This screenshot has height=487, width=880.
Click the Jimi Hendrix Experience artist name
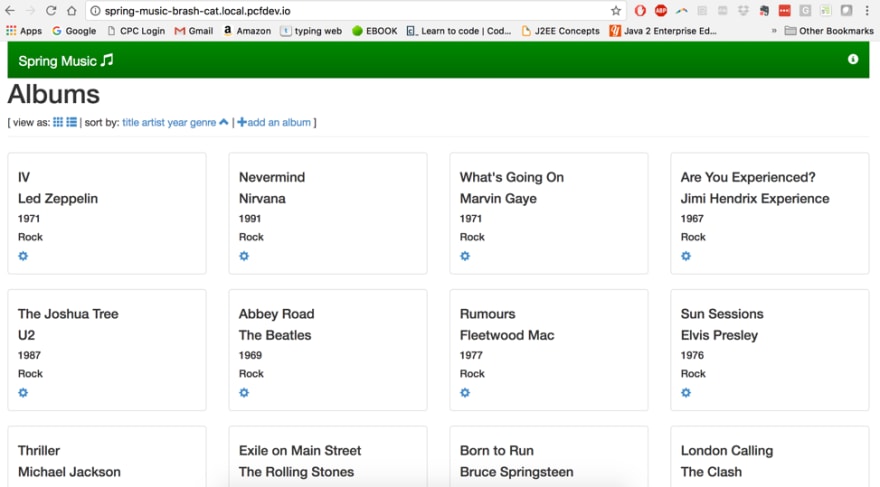pos(755,199)
